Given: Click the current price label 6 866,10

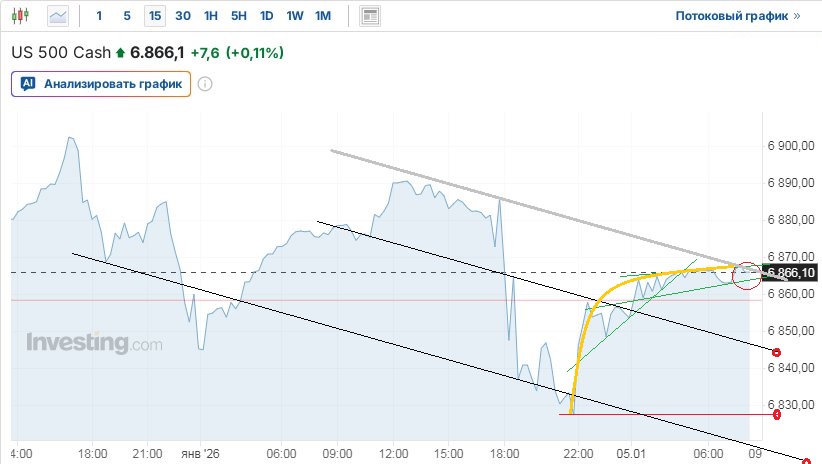Looking at the screenshot, I should (x=791, y=273).
